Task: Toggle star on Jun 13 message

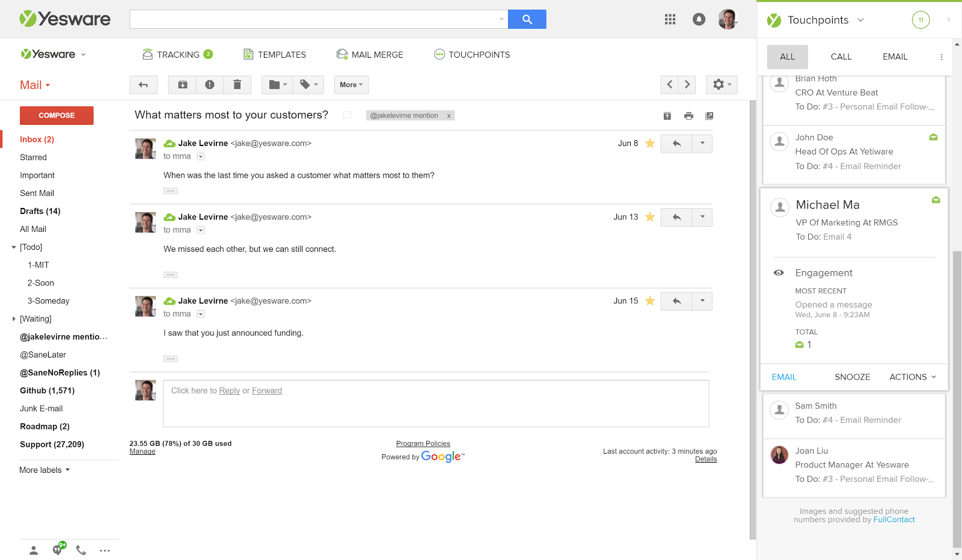Action: [x=649, y=217]
